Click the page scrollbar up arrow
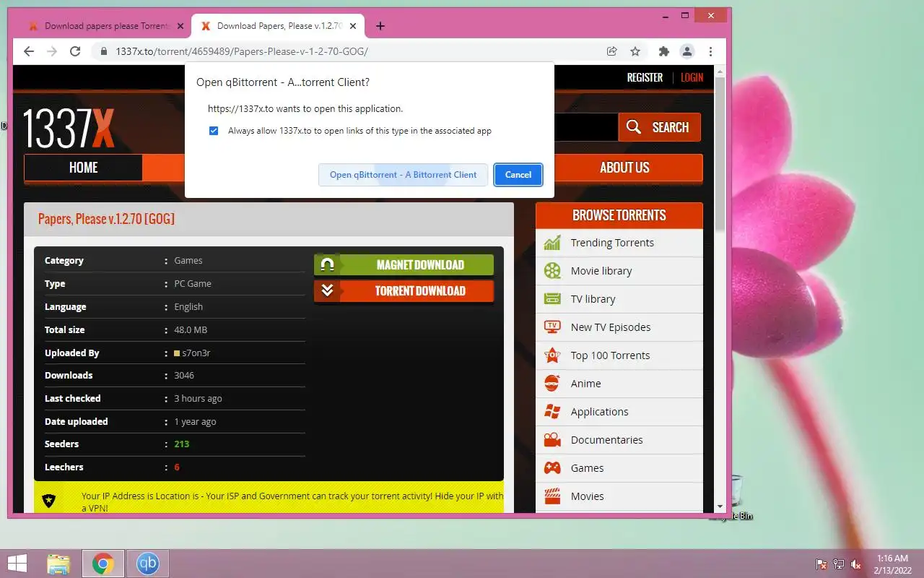Viewport: 924px width, 578px height. pyautogui.click(x=720, y=72)
